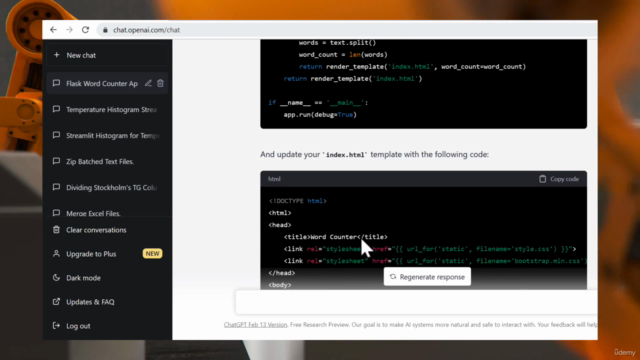Open the Flask Word Counter Ap conversation
This screenshot has height=360, width=640.
107,83
